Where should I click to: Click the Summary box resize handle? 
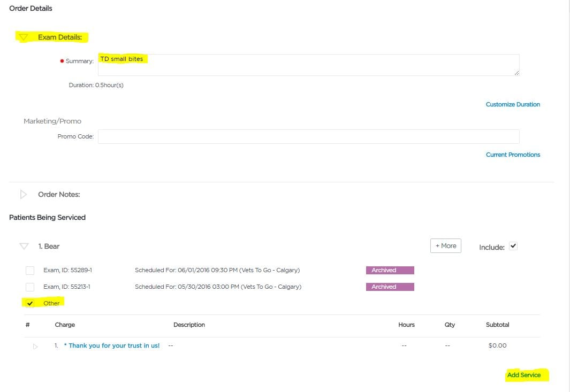(x=516, y=73)
